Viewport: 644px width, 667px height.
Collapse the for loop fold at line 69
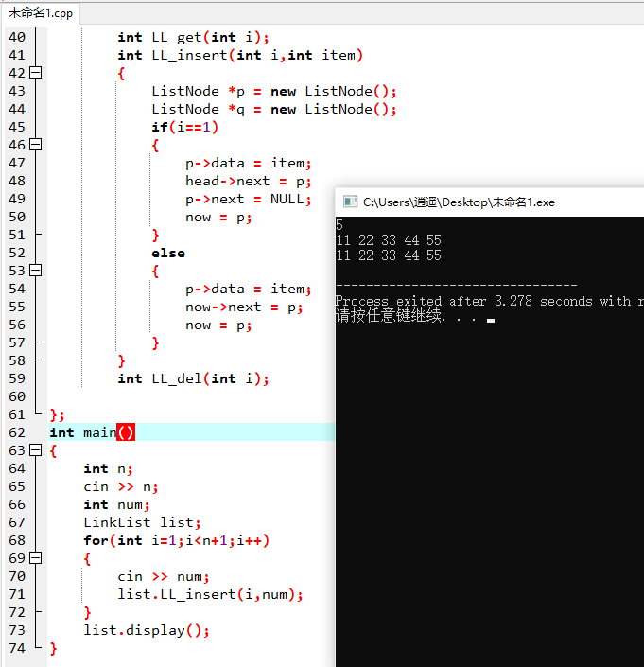tap(36, 557)
